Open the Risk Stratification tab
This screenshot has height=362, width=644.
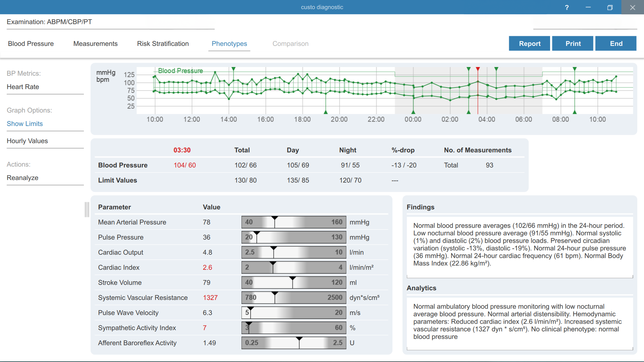point(163,44)
